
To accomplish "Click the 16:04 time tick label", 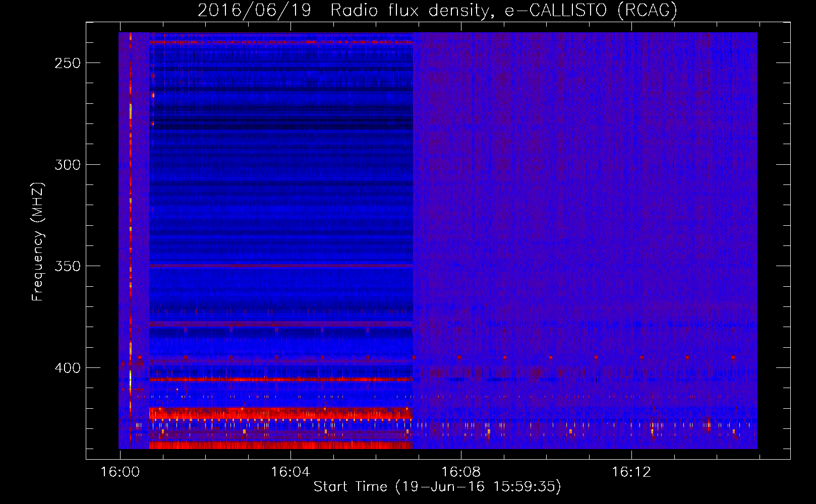I will 290,472.
